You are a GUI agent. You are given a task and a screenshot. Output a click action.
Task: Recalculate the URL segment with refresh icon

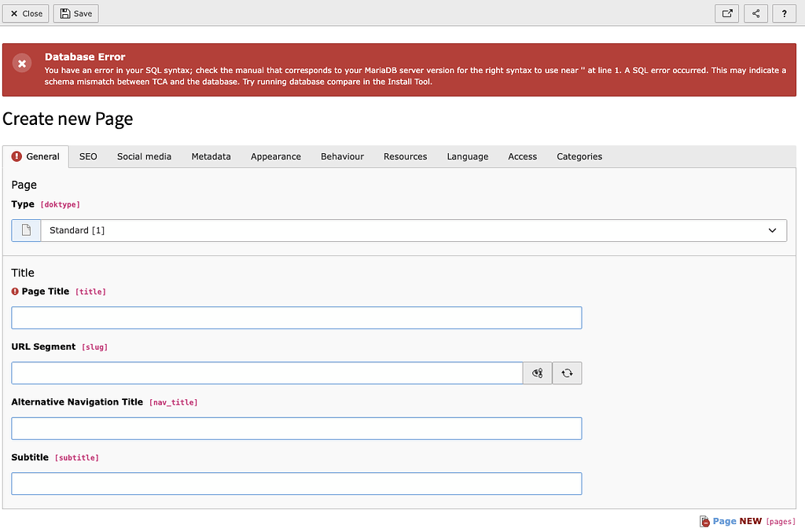pos(567,372)
